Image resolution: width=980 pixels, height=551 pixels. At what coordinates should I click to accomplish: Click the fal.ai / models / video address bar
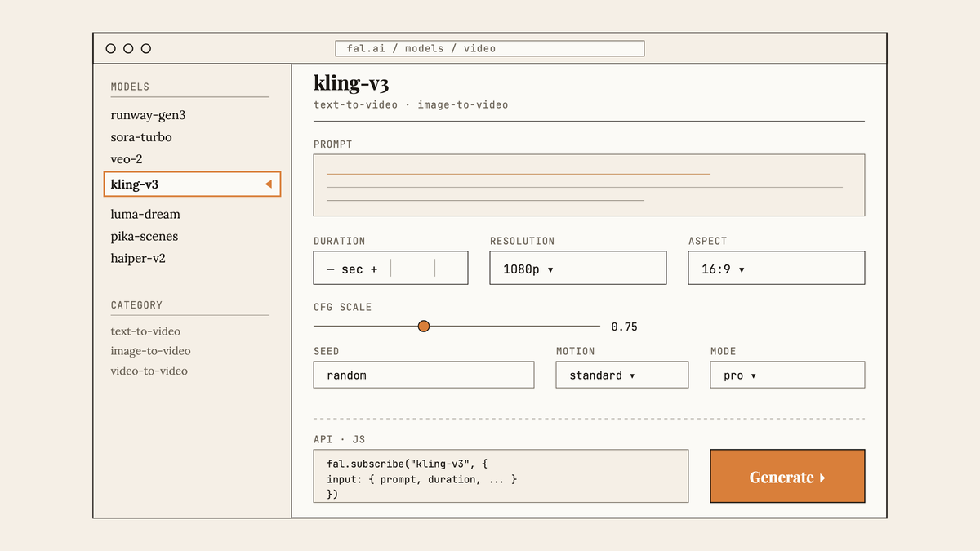coord(490,48)
